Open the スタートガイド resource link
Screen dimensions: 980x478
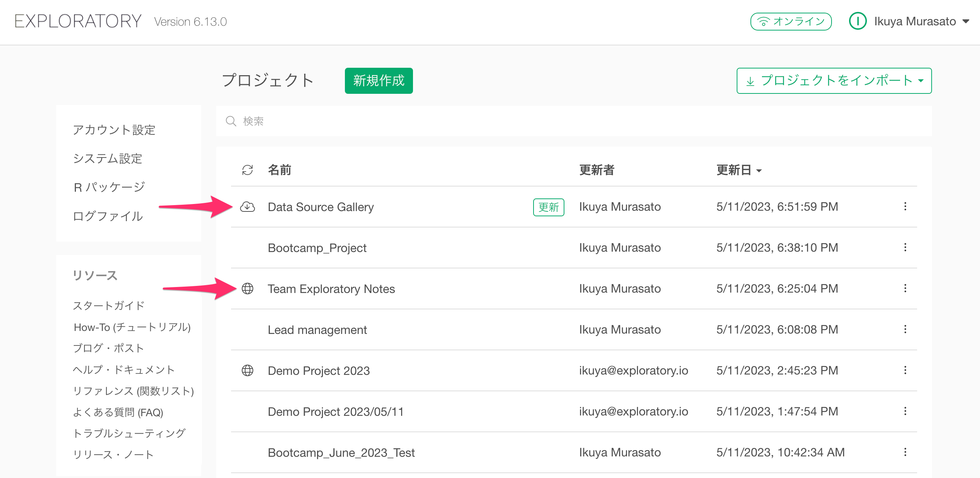click(108, 305)
